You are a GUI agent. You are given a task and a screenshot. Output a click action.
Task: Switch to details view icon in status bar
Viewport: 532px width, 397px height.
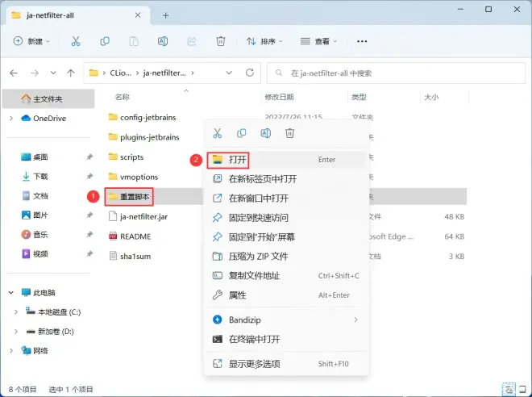coord(509,389)
